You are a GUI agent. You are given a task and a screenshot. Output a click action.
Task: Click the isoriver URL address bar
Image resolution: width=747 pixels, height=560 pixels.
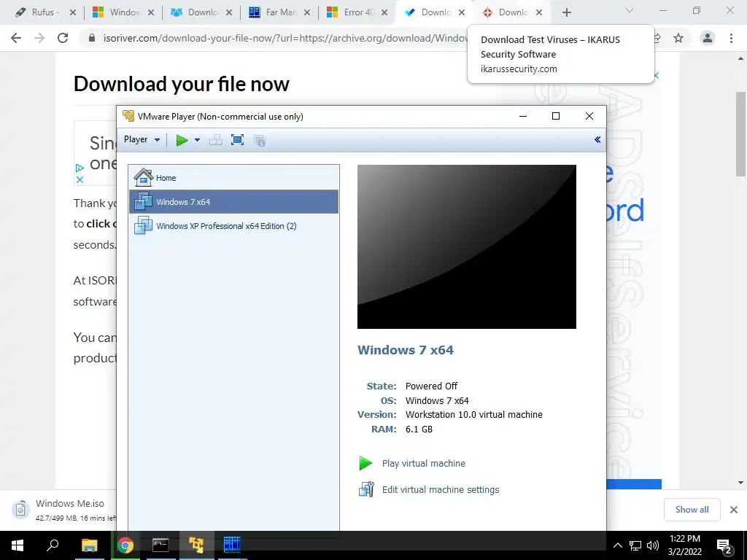(x=285, y=38)
